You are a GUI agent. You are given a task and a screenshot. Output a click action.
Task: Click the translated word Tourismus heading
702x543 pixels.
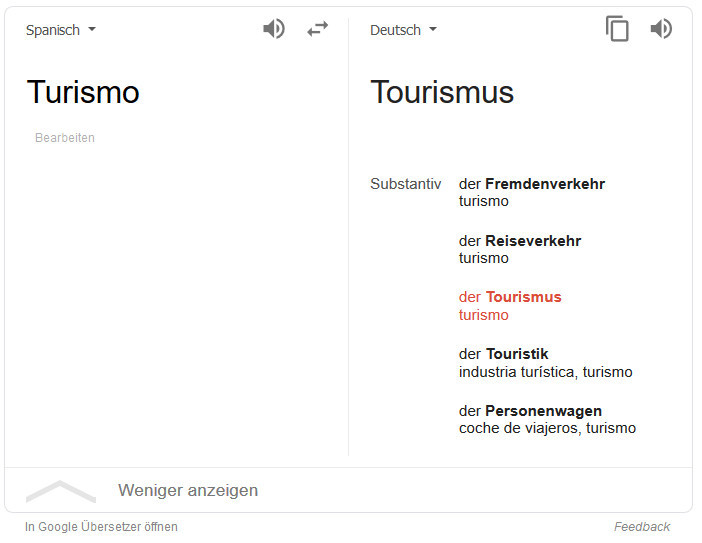[442, 92]
